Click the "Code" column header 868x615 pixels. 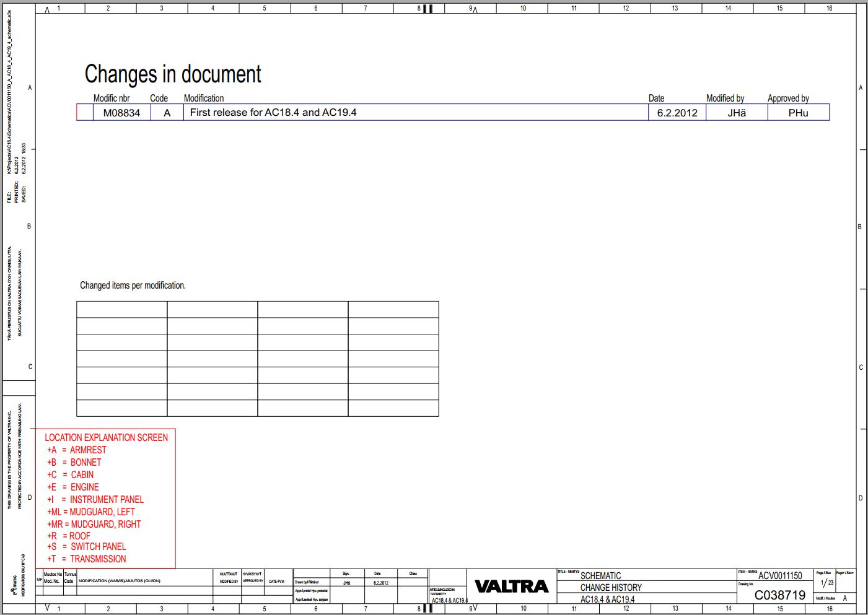tap(159, 98)
